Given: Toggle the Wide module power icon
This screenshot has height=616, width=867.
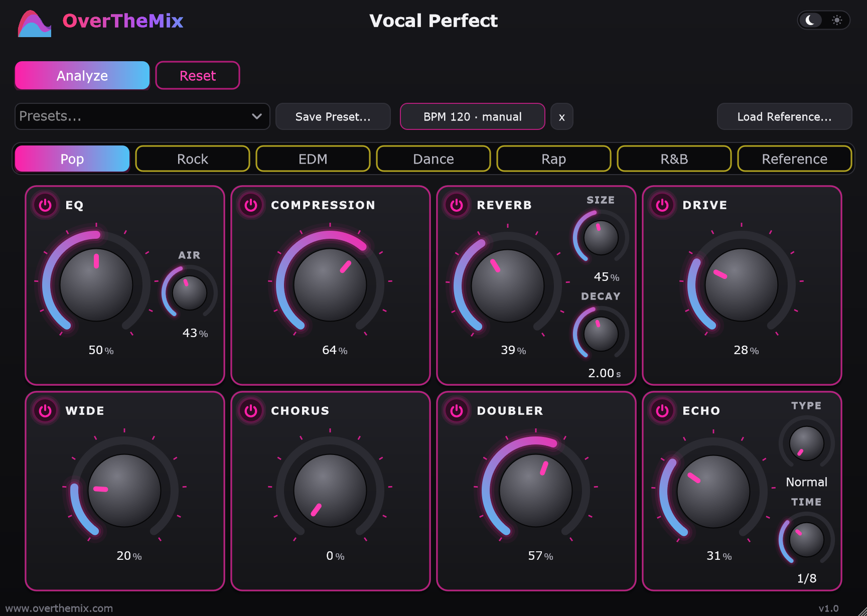Looking at the screenshot, I should 45,411.
